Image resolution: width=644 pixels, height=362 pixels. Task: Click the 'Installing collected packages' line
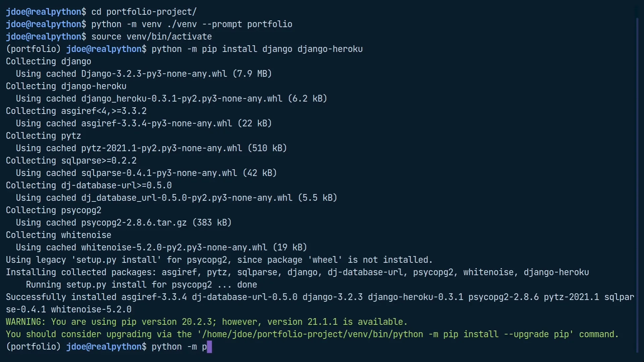(298, 272)
